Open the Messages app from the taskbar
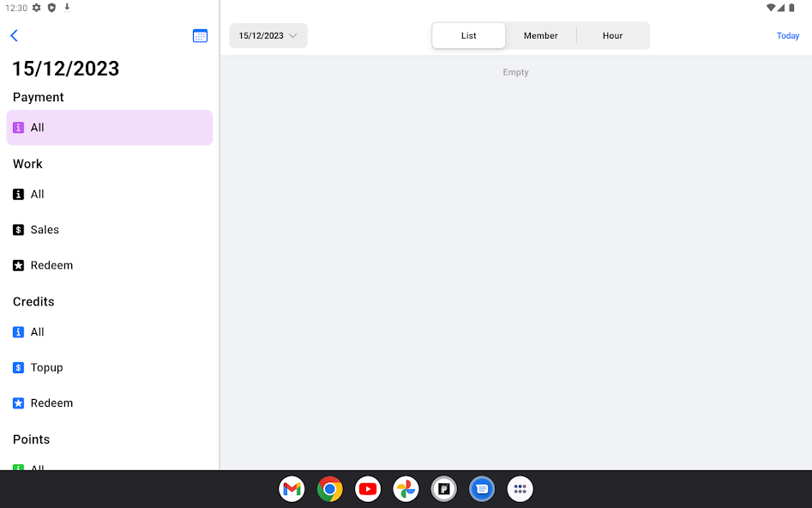812x508 pixels. [x=482, y=488]
